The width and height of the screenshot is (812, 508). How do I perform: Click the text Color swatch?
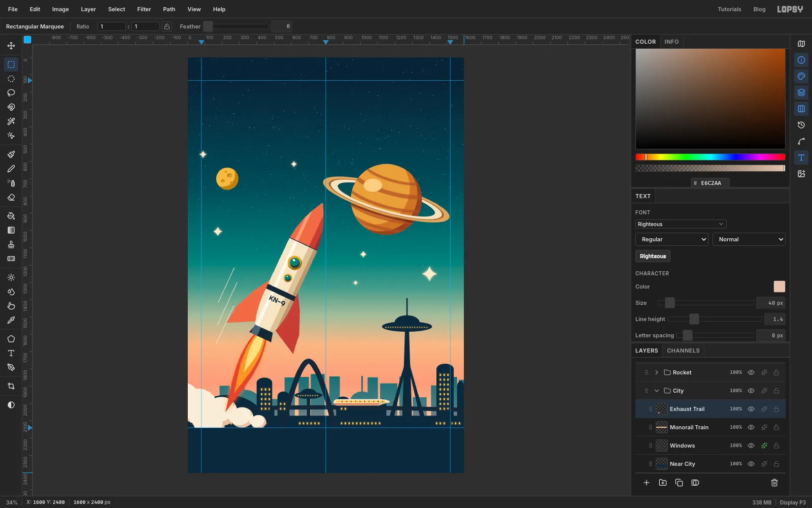[x=779, y=287]
